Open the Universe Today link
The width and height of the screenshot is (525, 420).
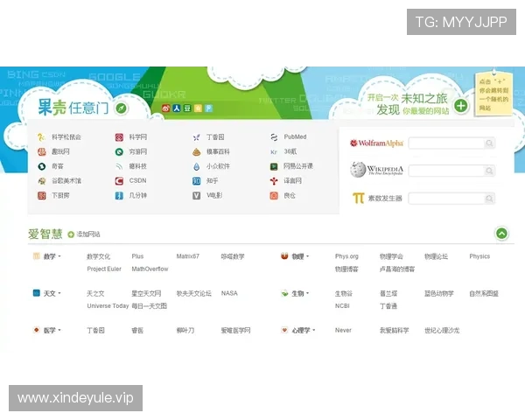(x=108, y=305)
